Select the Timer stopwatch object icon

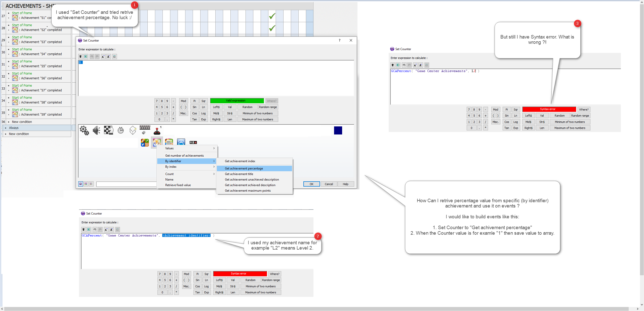(x=121, y=130)
